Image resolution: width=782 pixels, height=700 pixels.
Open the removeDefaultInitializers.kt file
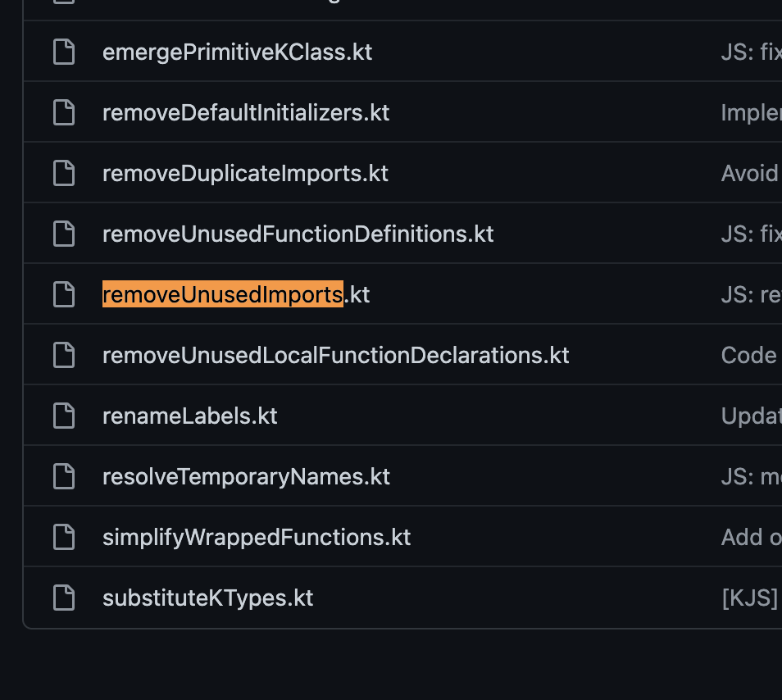point(246,111)
